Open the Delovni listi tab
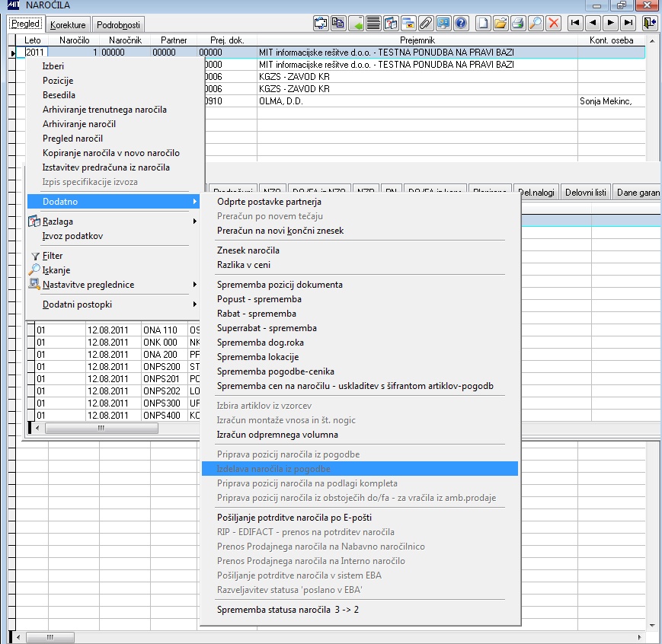 point(585,193)
